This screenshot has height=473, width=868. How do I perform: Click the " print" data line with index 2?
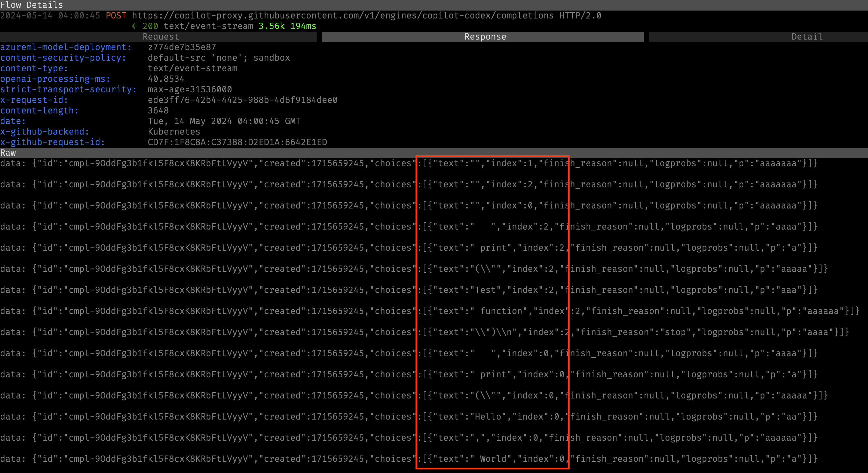coord(409,248)
